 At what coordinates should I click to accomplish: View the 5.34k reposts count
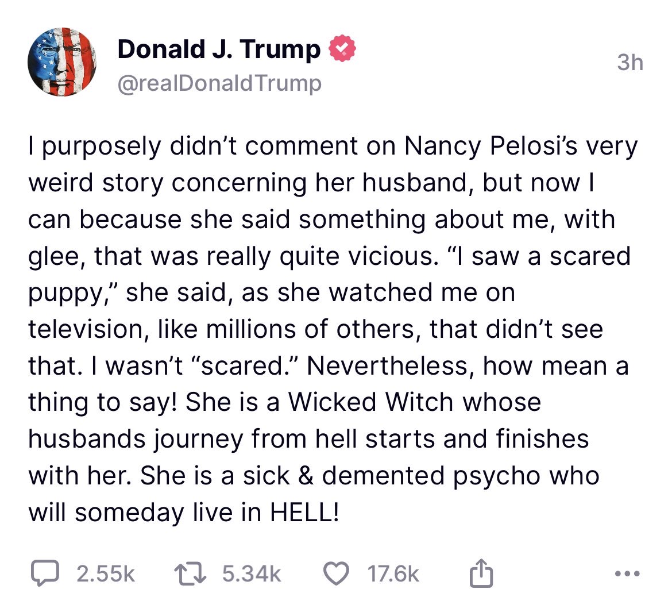click(251, 574)
